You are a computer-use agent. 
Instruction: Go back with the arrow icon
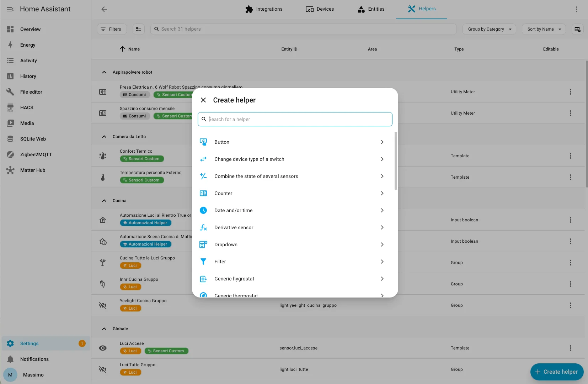point(104,9)
